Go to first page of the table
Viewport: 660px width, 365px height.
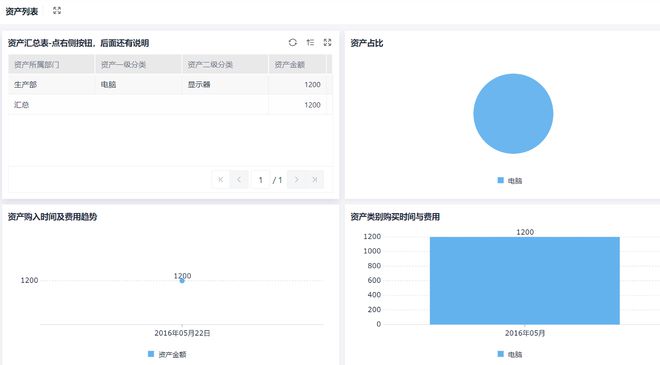coord(220,180)
